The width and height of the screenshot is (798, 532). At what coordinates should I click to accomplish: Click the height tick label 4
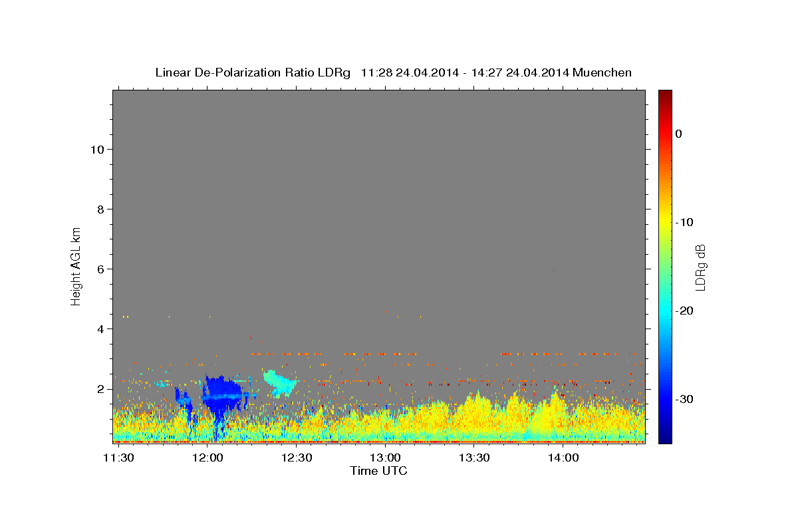100,329
